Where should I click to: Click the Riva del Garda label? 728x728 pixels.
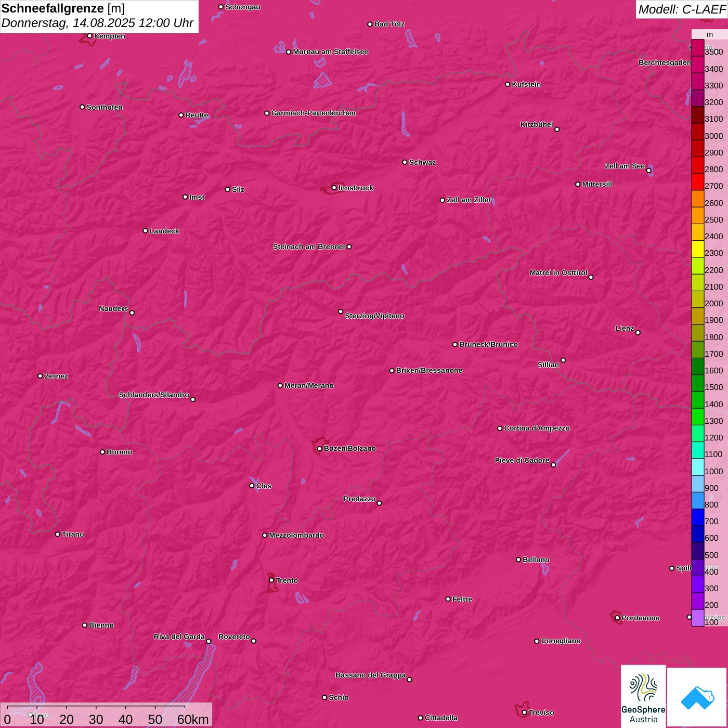point(179,636)
